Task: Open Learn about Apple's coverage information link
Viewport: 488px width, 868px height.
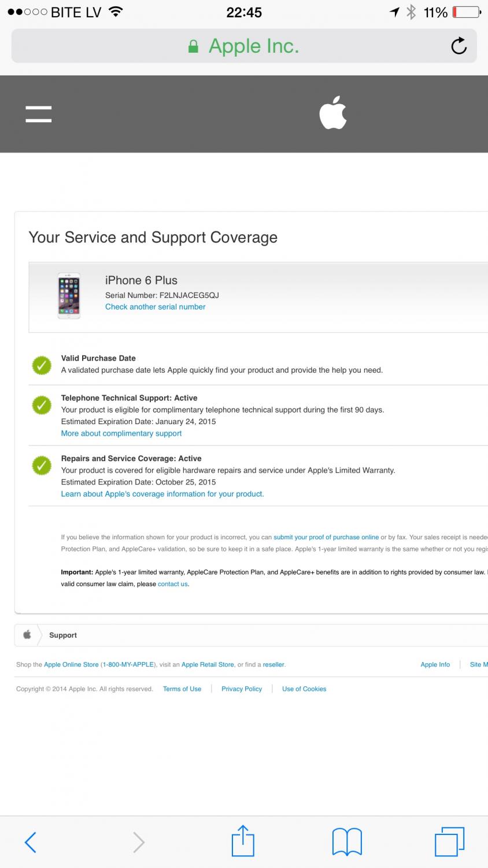Action: 162,494
